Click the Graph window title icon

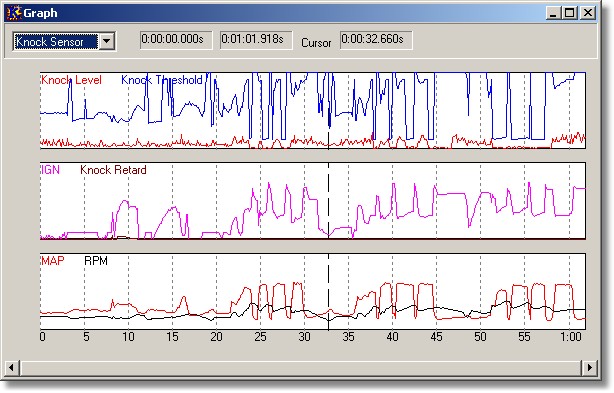click(x=13, y=13)
